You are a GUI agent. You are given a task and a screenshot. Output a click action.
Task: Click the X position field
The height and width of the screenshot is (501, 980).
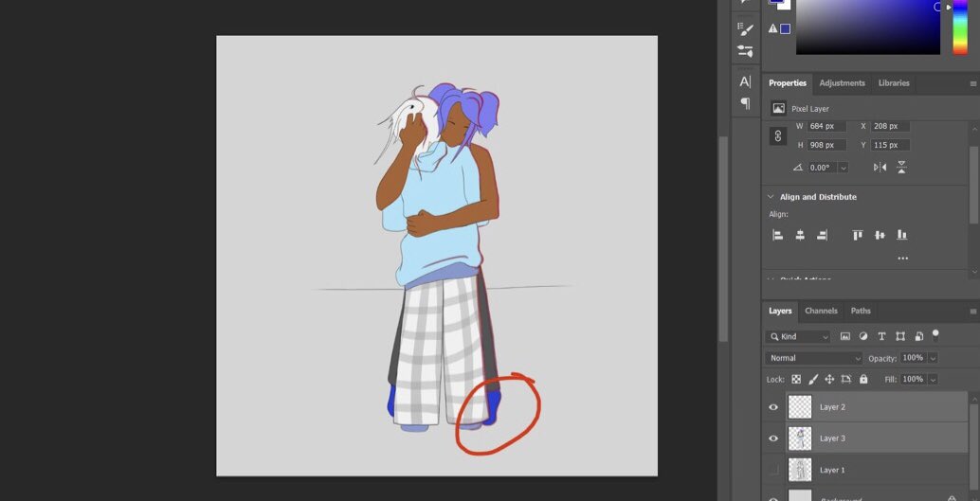[891, 126]
